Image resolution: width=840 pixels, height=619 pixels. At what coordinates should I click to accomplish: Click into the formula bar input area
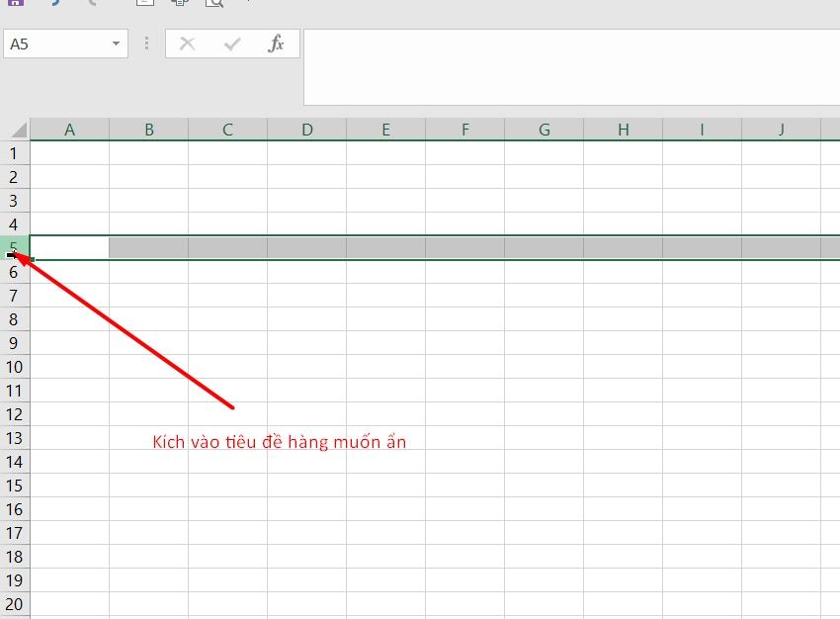tap(571, 67)
